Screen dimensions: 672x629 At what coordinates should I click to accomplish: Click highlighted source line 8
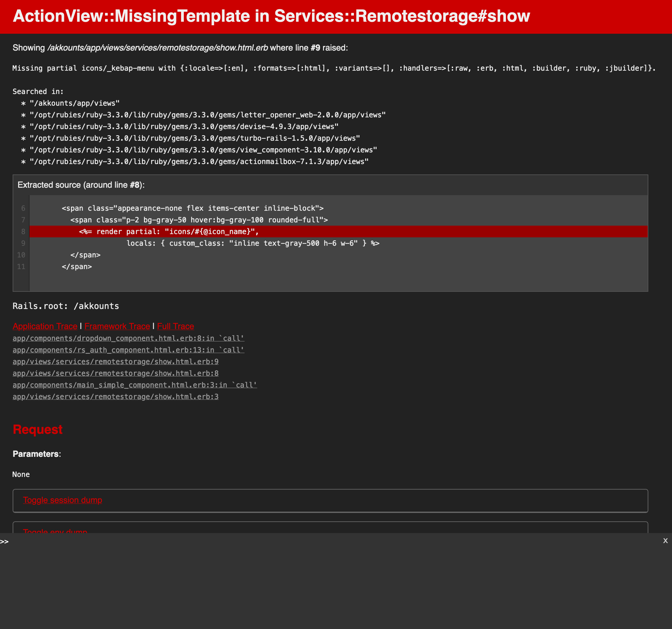169,232
